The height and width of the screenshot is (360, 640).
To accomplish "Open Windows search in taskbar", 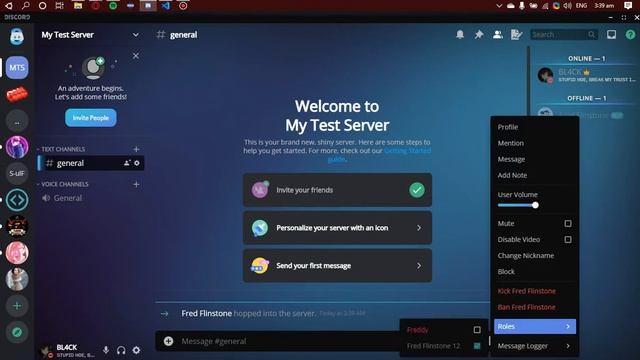I will pyautogui.click(x=26, y=6).
